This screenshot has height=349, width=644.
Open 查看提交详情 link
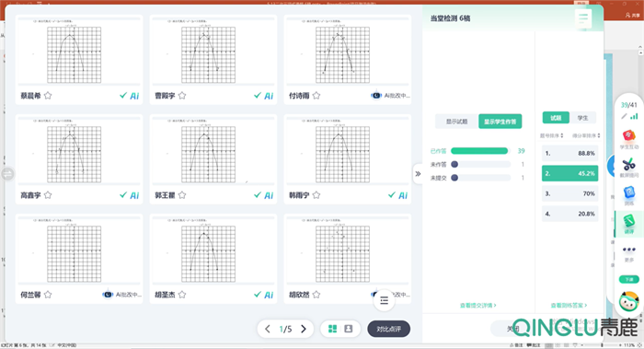[478, 306]
